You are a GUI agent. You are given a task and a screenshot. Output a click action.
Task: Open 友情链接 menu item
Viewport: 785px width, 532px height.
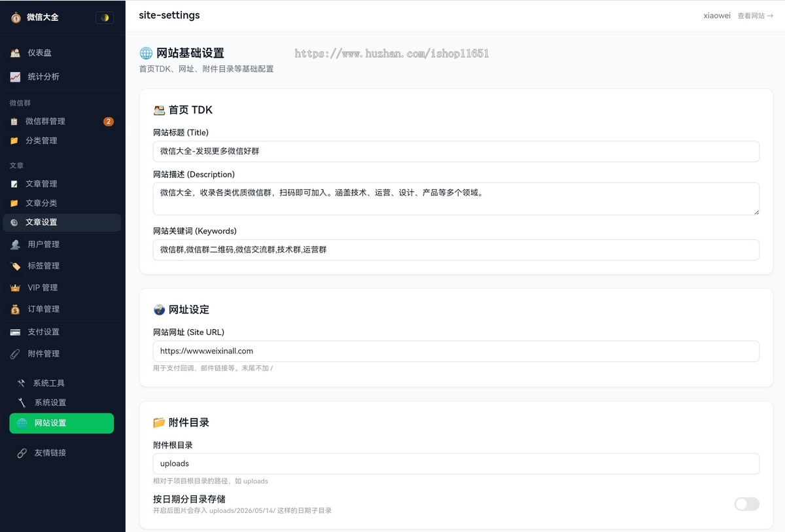61,453
